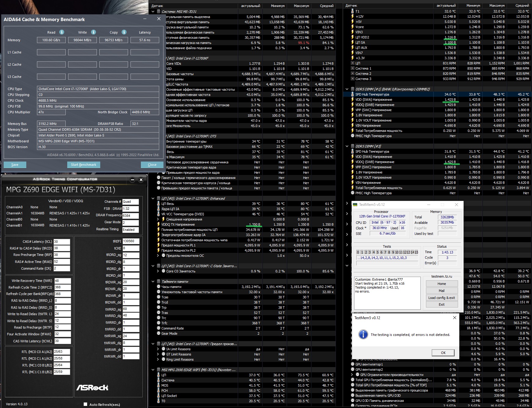Click the info icon next to Write

coord(94,32)
